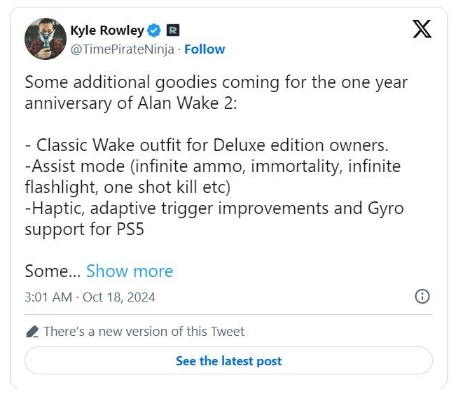Open the tweet info circle icon

click(422, 296)
